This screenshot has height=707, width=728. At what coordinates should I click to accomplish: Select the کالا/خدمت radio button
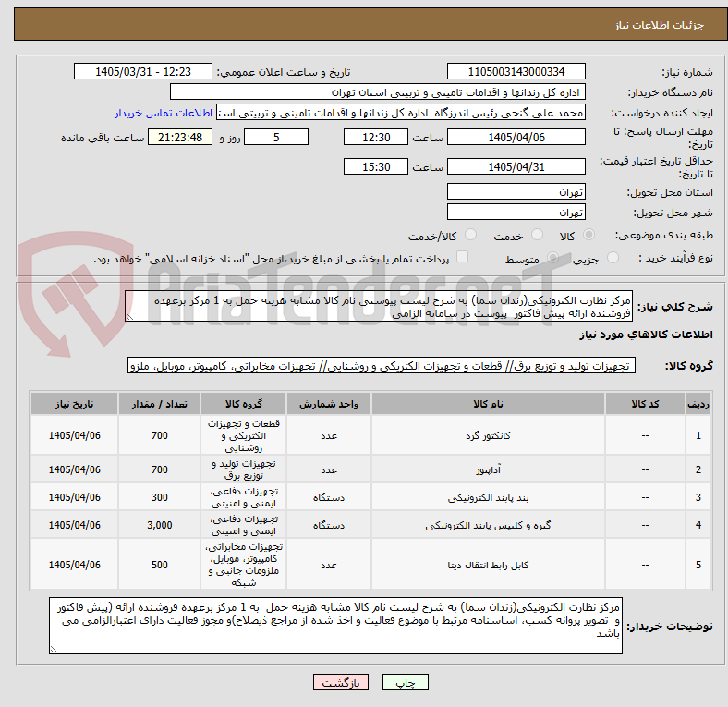click(x=471, y=235)
